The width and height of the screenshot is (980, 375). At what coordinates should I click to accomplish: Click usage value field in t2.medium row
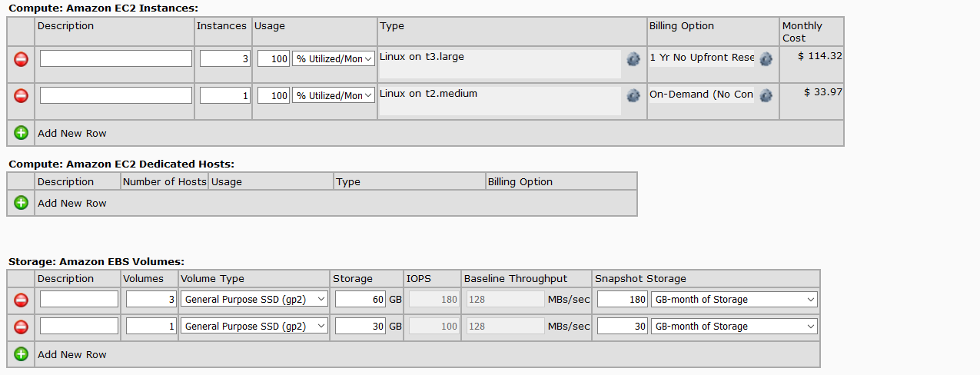274,95
